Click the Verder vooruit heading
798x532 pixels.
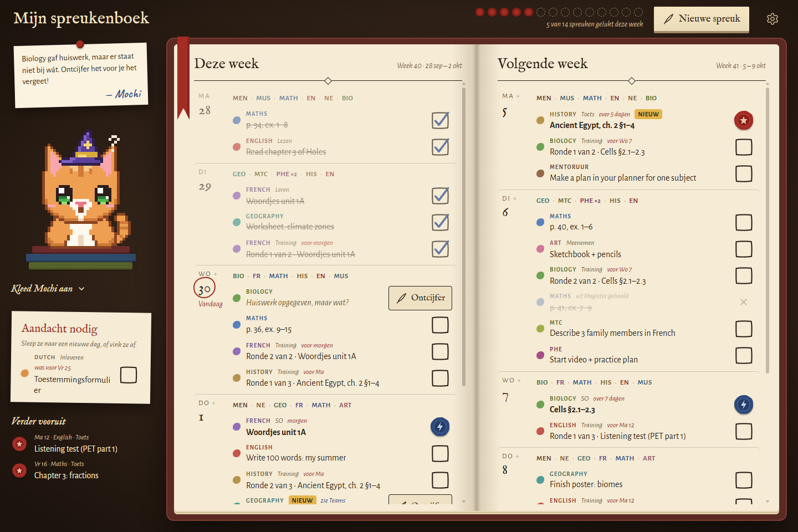coord(39,421)
